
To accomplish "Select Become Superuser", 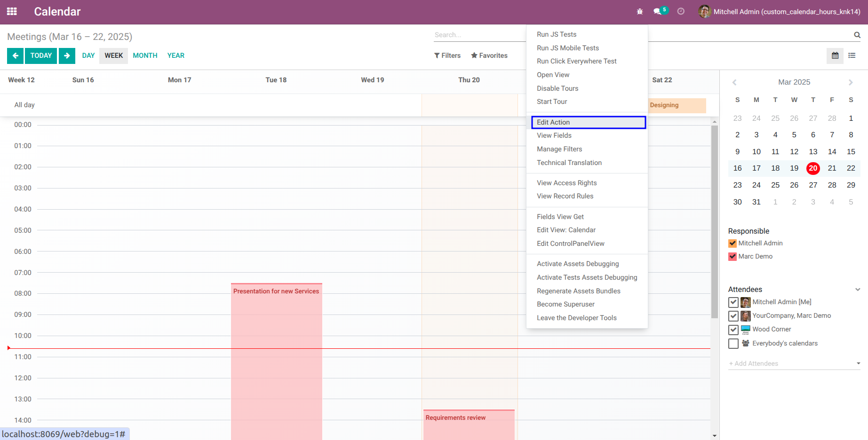I will coord(587,304).
